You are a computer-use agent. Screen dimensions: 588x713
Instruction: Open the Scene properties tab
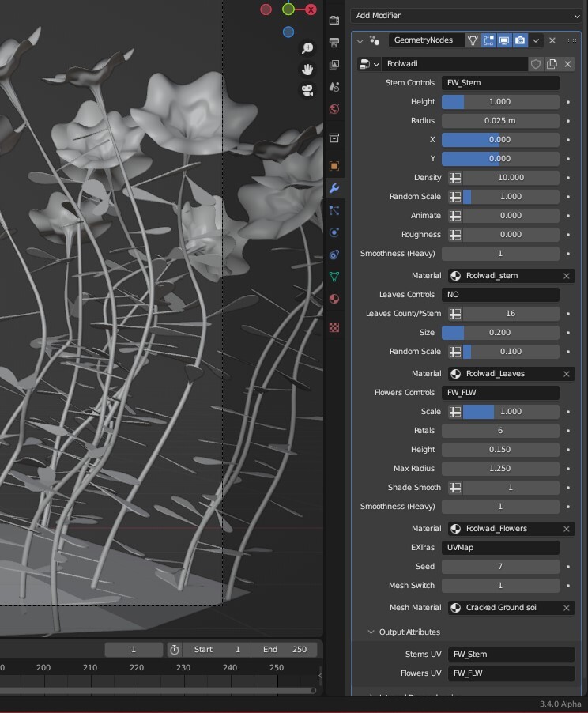(334, 87)
